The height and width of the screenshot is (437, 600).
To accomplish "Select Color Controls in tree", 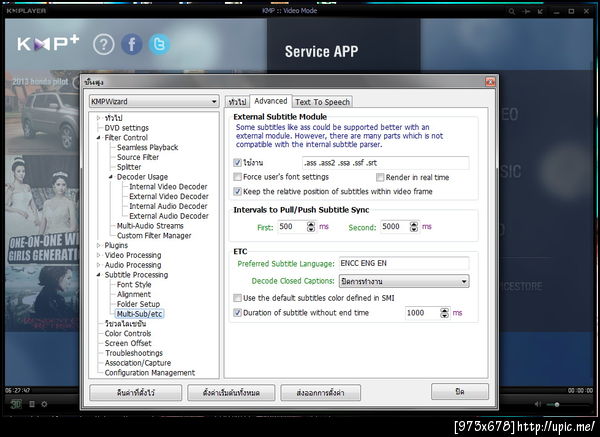I will [x=128, y=334].
